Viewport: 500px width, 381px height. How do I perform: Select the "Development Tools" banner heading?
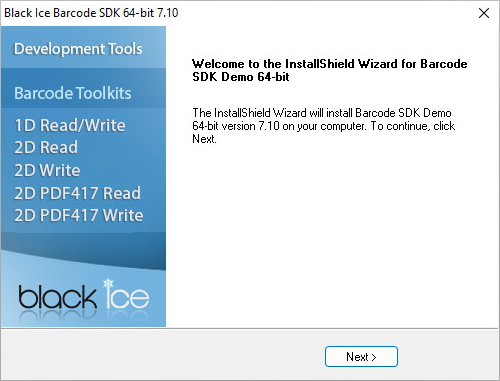78,49
